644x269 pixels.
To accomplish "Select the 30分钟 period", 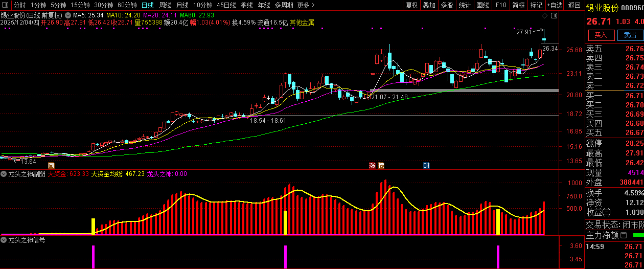I will pyautogui.click(x=104, y=5).
